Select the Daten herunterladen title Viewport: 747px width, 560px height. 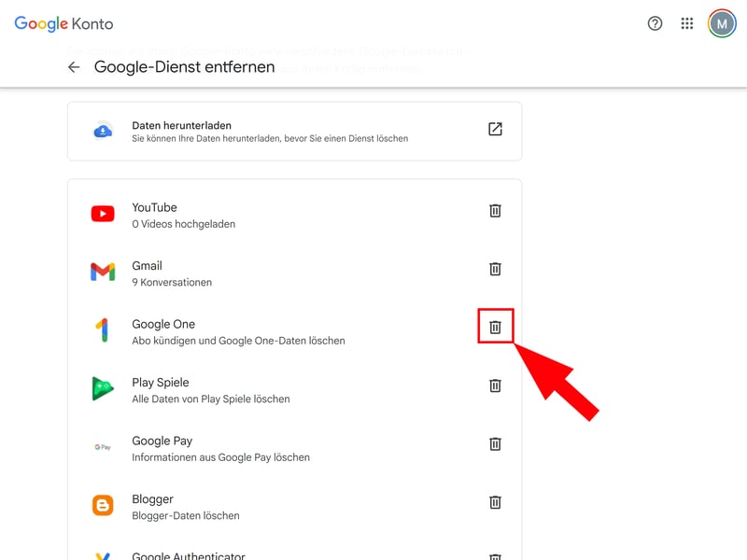pyautogui.click(x=181, y=125)
